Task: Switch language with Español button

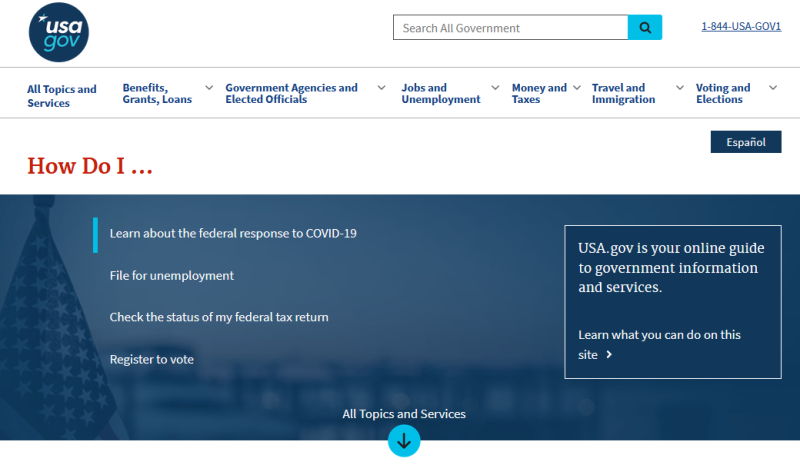Action: (746, 142)
